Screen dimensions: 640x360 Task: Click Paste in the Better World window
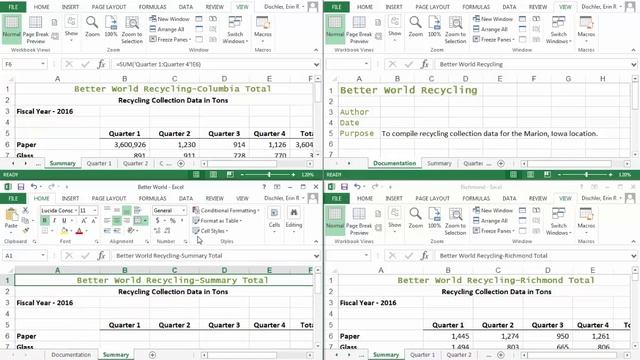pyautogui.click(x=11, y=219)
